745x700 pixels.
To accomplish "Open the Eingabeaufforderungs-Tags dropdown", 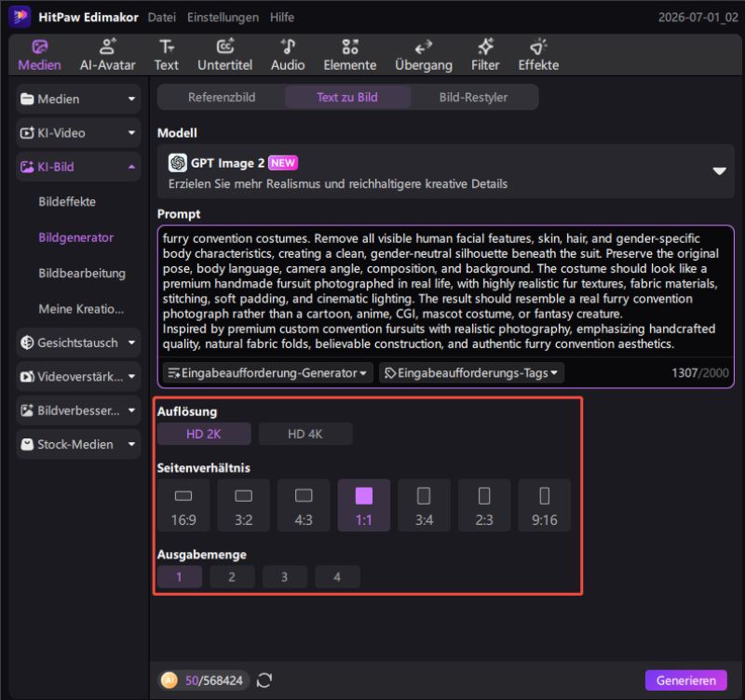I will [471, 373].
